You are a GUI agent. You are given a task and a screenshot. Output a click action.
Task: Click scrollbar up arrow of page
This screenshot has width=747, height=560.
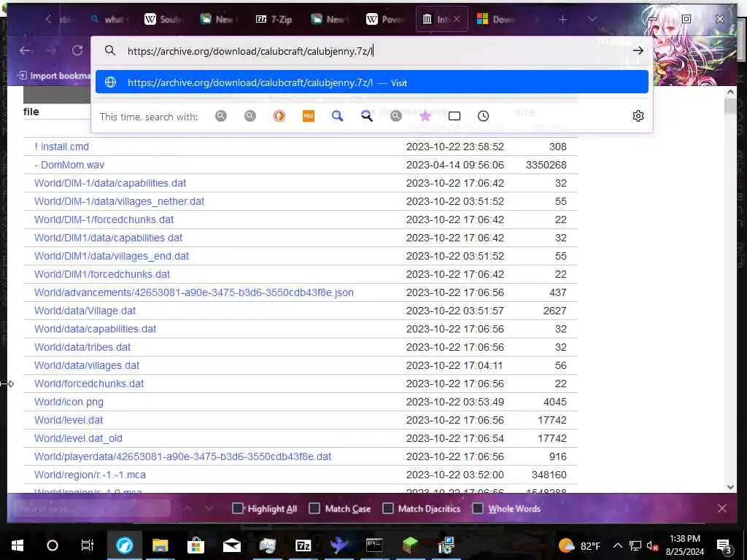(730, 91)
